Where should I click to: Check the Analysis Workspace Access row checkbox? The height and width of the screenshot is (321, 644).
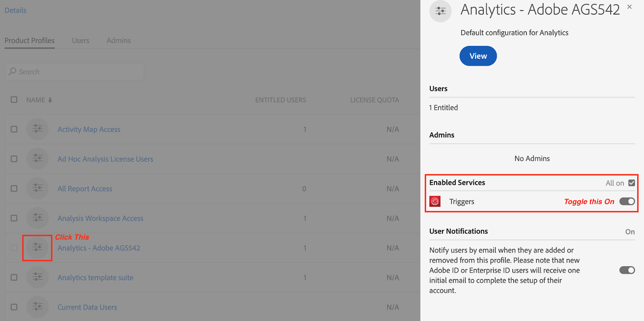14,218
